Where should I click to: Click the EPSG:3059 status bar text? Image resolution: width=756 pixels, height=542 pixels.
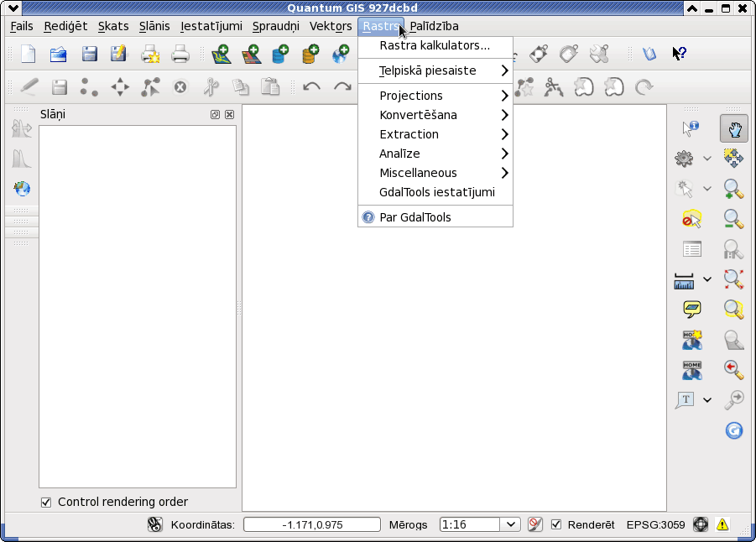point(655,524)
